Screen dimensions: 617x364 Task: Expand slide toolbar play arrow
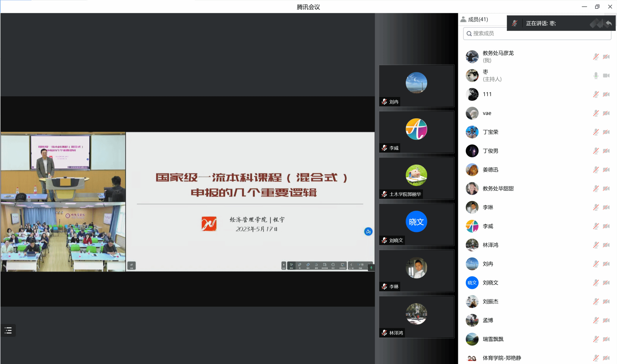click(x=283, y=265)
